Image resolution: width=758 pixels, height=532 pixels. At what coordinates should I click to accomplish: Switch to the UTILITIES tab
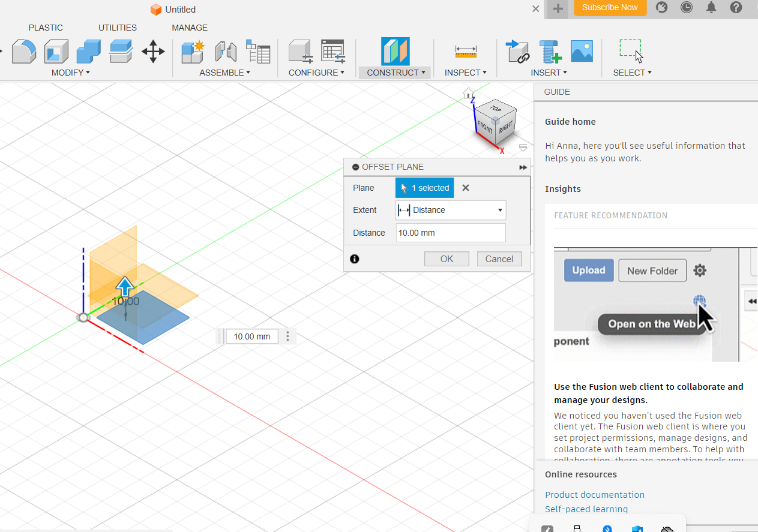(x=118, y=28)
